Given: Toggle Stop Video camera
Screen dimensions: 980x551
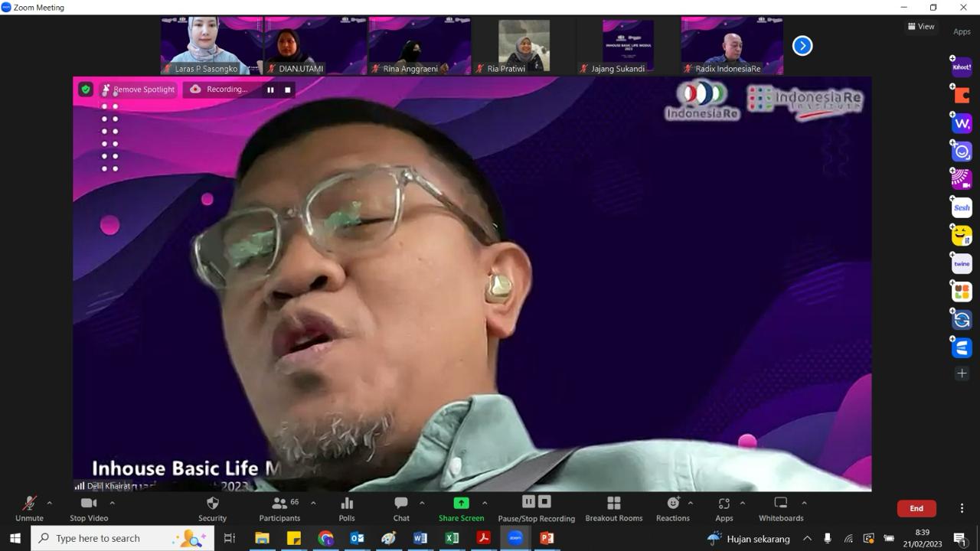Looking at the screenshot, I should 89,509.
